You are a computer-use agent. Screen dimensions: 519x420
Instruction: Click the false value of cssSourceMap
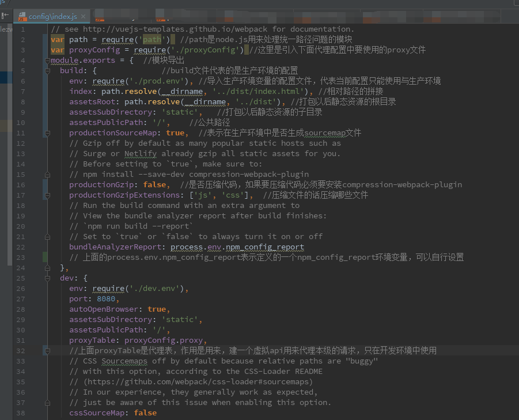coord(145,413)
